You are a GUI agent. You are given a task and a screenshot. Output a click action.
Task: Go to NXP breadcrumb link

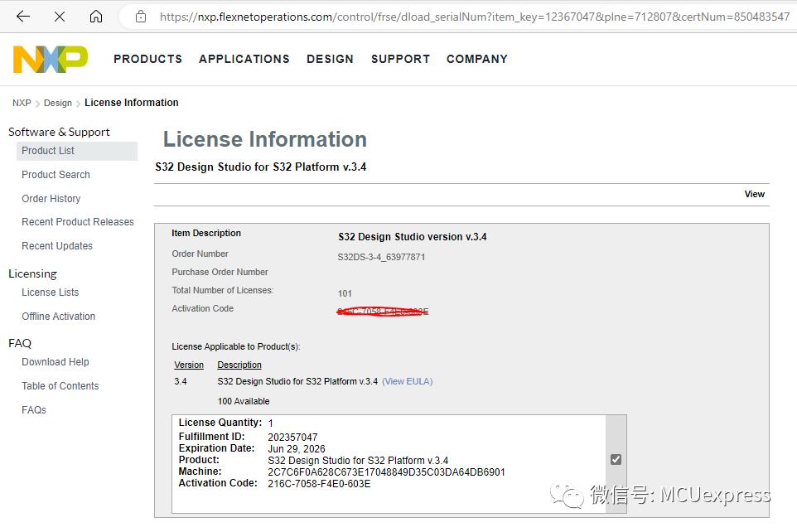[22, 103]
